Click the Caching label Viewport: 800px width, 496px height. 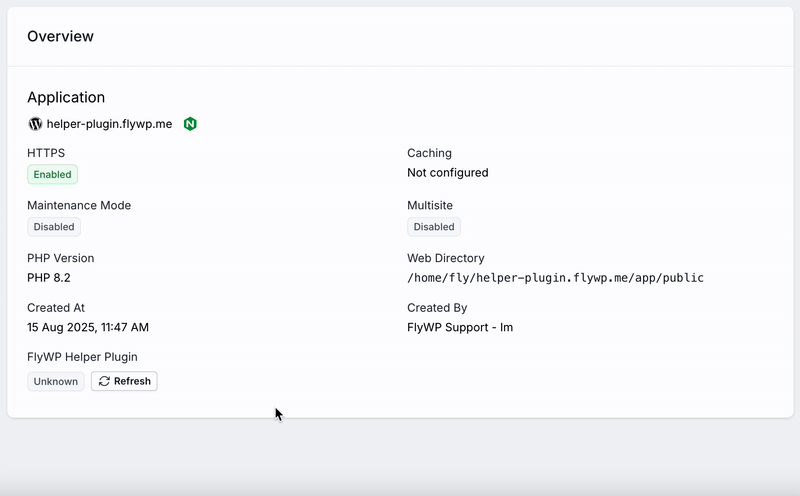pos(429,153)
